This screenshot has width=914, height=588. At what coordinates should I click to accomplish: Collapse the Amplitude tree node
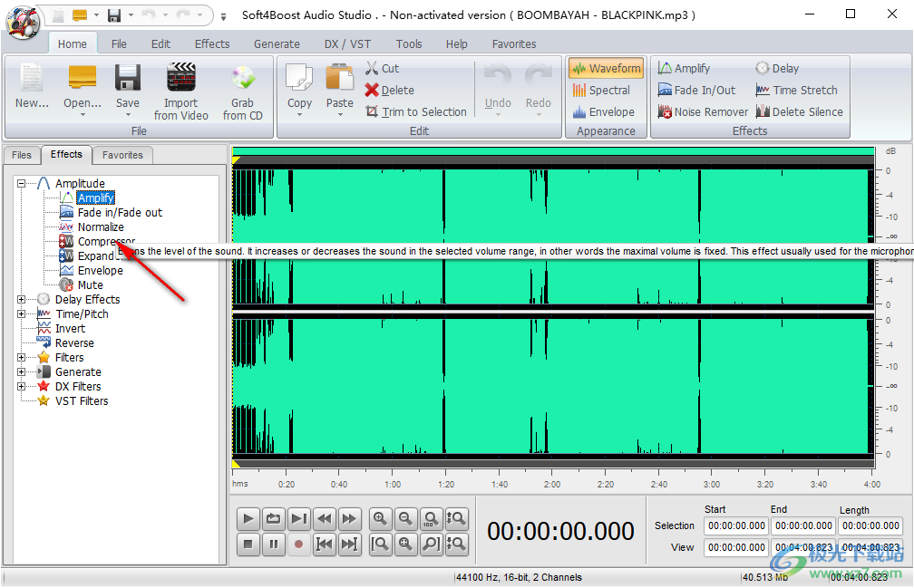point(22,184)
